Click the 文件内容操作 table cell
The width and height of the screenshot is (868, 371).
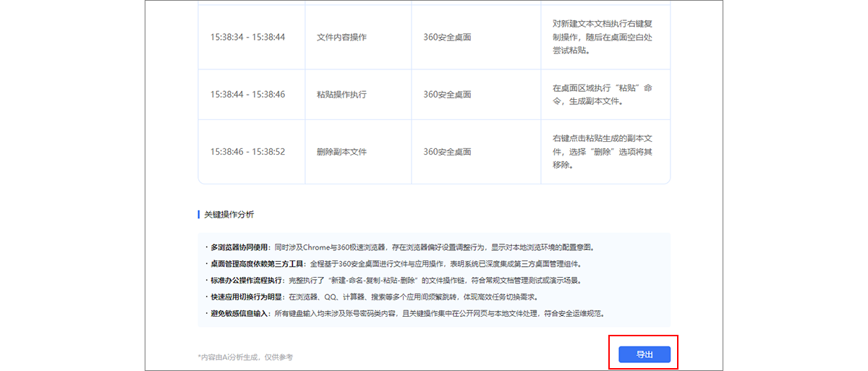tap(341, 37)
